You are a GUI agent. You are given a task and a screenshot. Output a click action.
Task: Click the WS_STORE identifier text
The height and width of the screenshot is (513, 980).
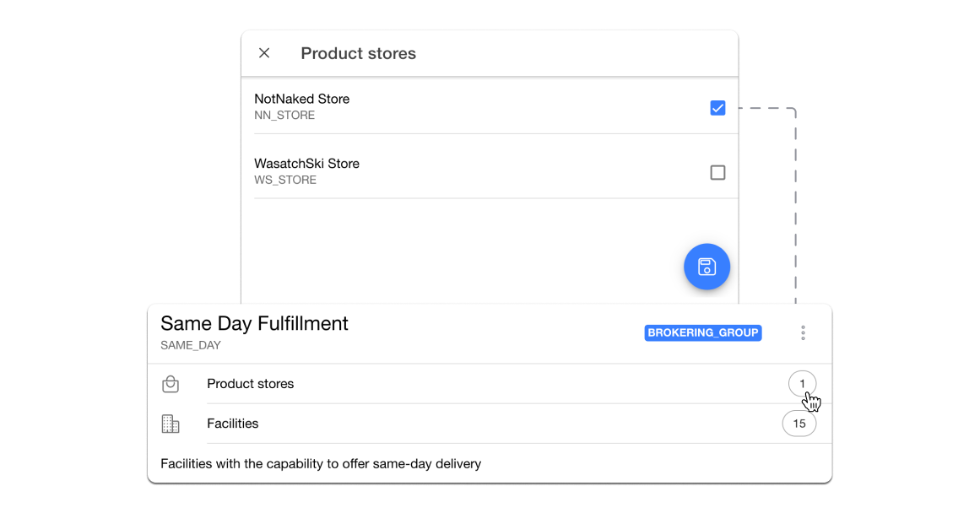(285, 180)
